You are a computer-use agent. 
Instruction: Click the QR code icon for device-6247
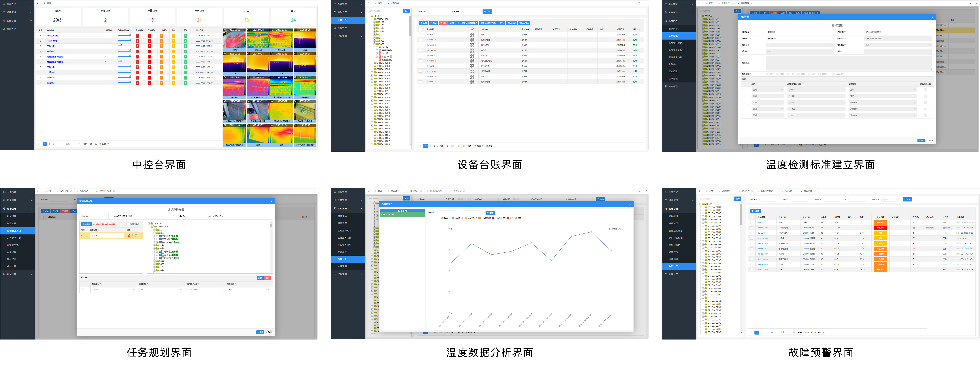pos(472,35)
